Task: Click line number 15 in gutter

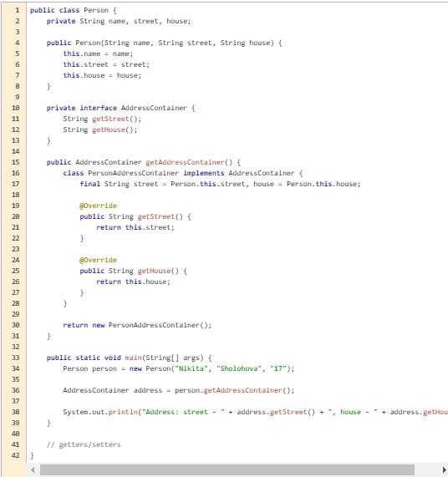Action: coord(16,162)
